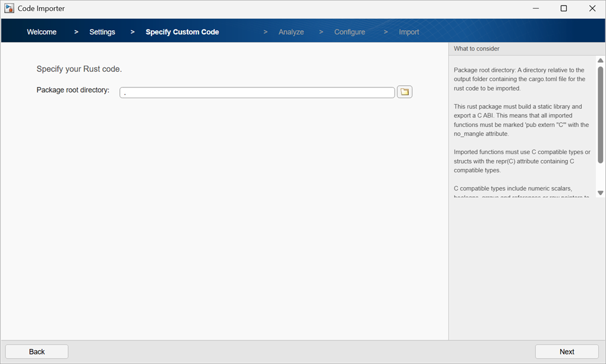Click inside the Package root directory field
The image size is (606, 364).
tap(258, 92)
